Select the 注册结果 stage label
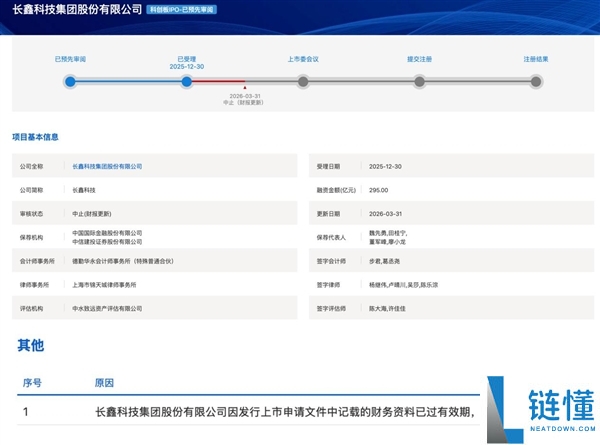The width and height of the screenshot is (600, 445). click(x=536, y=59)
